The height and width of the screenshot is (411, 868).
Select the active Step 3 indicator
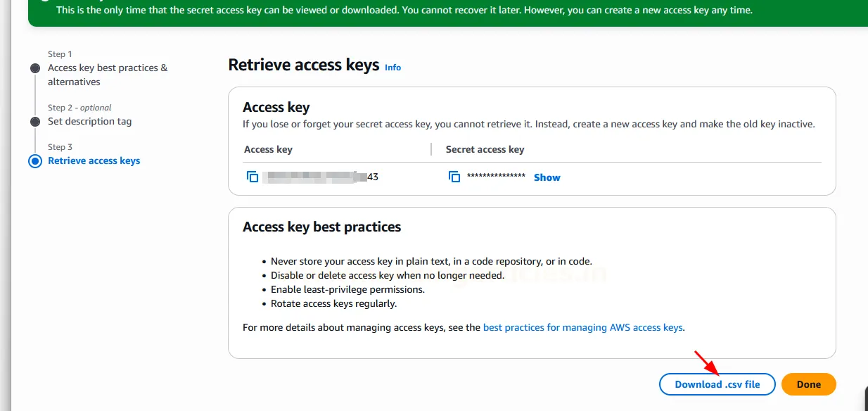point(35,161)
